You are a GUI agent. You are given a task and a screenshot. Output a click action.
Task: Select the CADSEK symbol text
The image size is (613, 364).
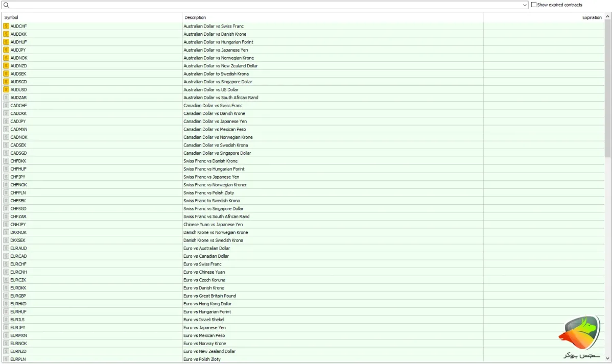(x=18, y=145)
